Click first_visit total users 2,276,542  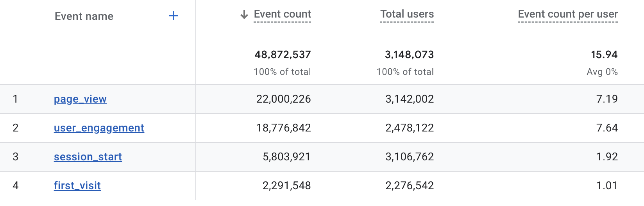[410, 186]
